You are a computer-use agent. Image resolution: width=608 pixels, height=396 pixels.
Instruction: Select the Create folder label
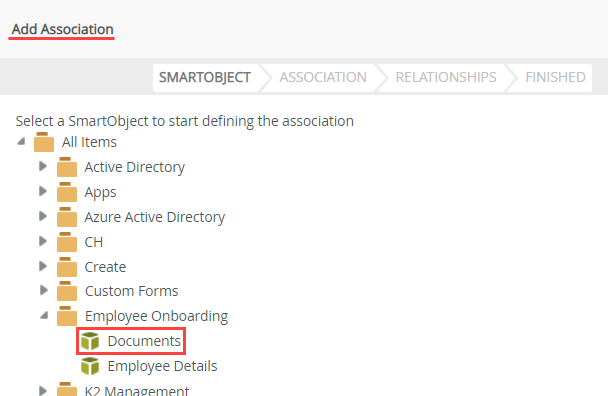tap(105, 267)
